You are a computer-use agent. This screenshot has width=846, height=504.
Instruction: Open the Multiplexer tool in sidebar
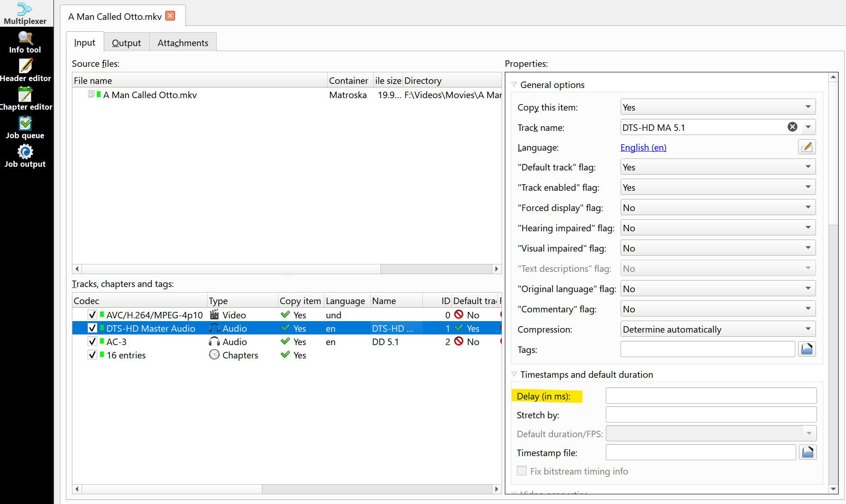(25, 13)
